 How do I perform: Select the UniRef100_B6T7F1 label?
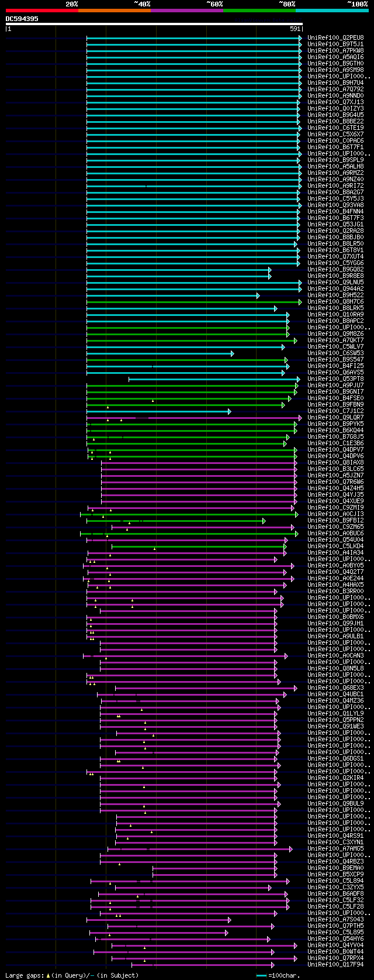pos(335,147)
